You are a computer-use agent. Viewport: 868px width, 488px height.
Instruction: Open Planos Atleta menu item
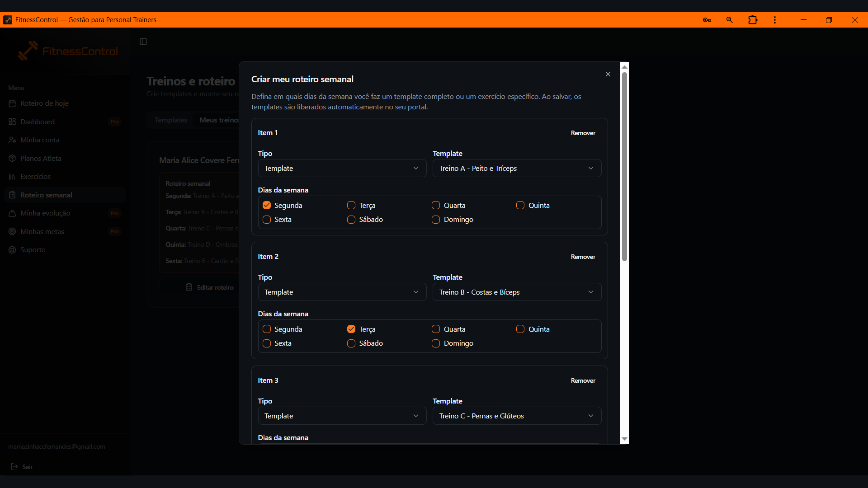[x=65, y=158]
